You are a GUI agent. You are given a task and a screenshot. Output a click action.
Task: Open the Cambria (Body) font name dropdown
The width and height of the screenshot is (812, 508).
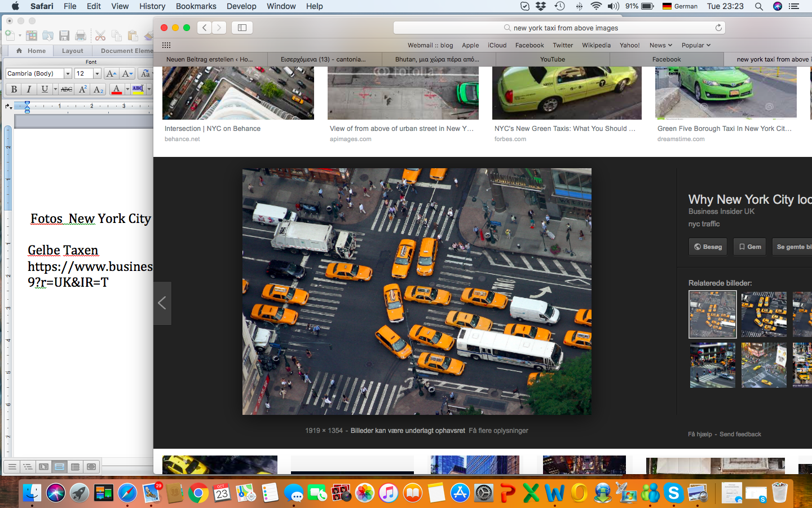(x=68, y=73)
